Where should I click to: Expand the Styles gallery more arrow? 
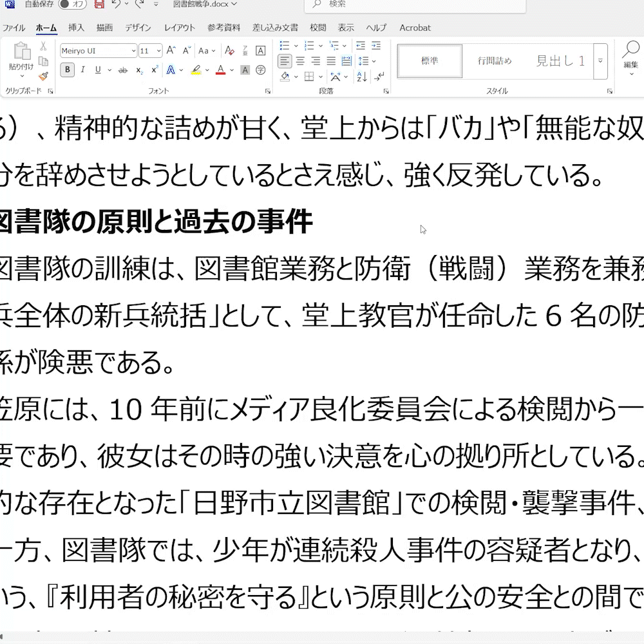point(600,61)
